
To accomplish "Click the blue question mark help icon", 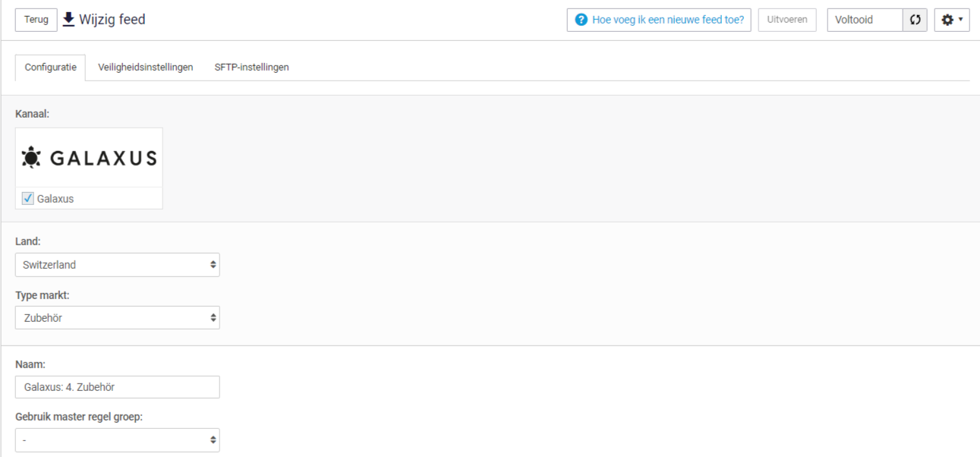I will click(x=581, y=20).
